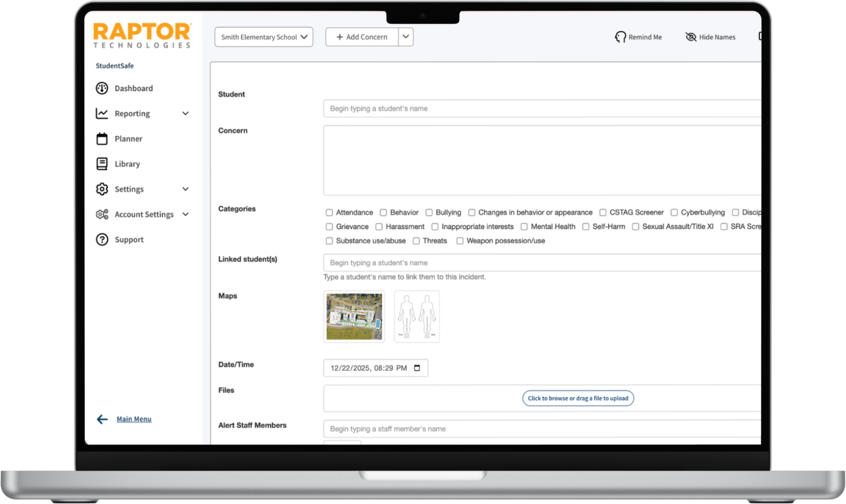The image size is (846, 504).
Task: Check the Threats checkbox
Action: pos(416,241)
